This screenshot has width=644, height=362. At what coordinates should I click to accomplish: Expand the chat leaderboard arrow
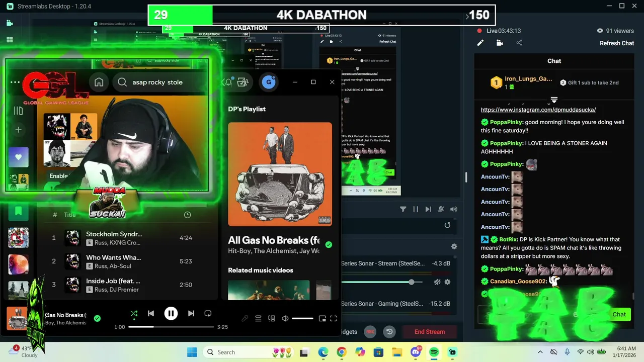pos(554,100)
